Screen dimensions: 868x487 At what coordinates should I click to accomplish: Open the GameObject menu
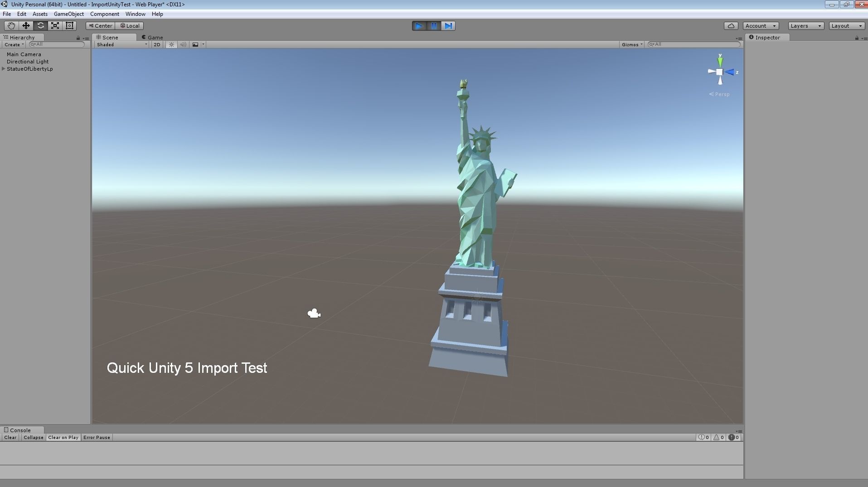(x=68, y=14)
